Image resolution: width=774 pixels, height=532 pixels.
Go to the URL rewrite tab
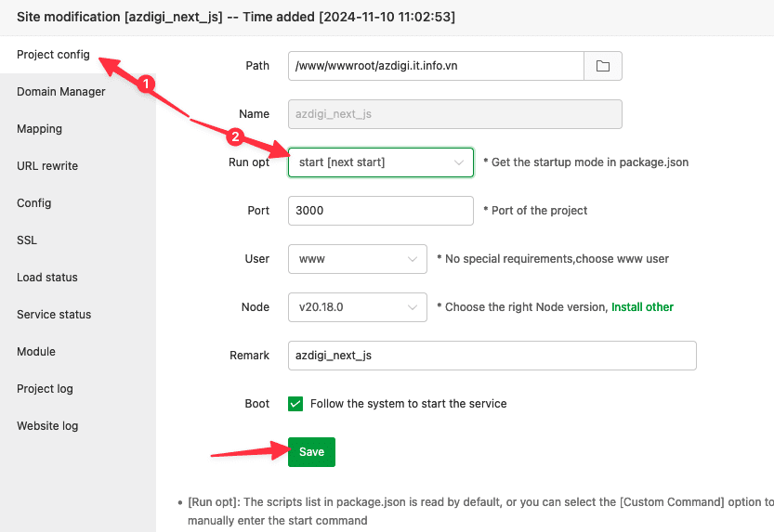coord(47,166)
